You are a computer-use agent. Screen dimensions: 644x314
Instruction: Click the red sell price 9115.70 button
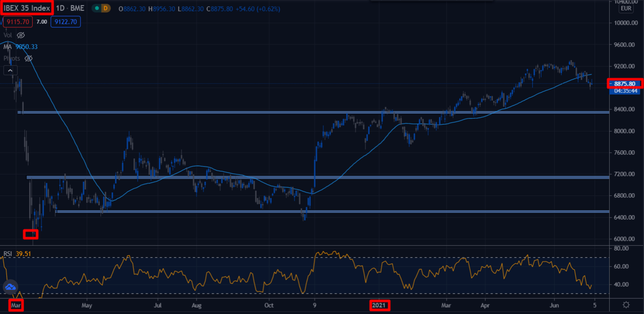pos(18,21)
